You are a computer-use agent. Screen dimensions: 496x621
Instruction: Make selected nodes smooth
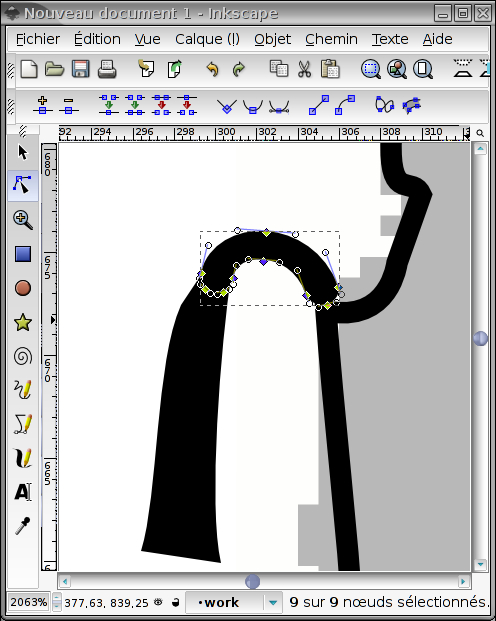253,106
